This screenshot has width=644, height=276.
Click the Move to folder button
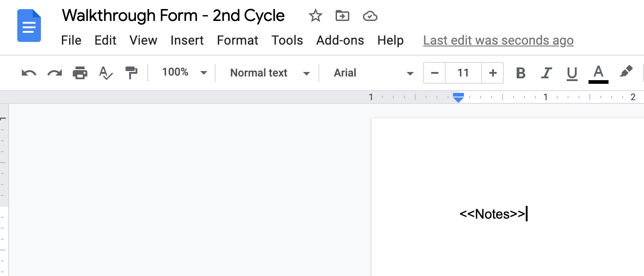click(342, 15)
